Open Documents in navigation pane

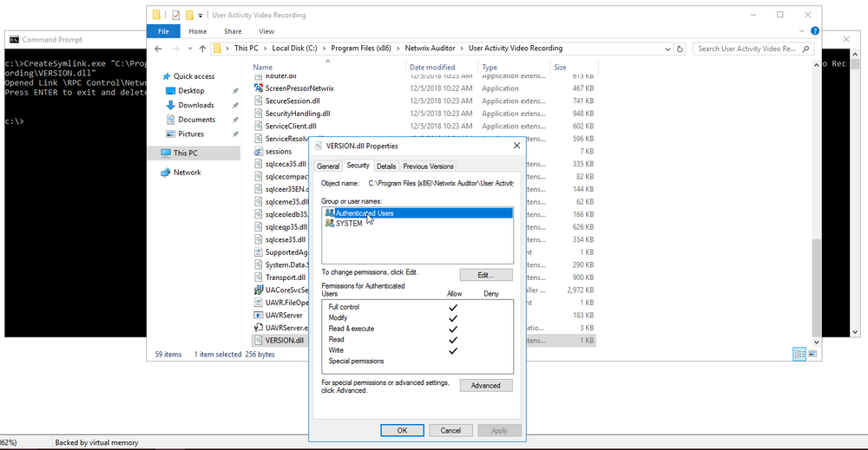[196, 120]
